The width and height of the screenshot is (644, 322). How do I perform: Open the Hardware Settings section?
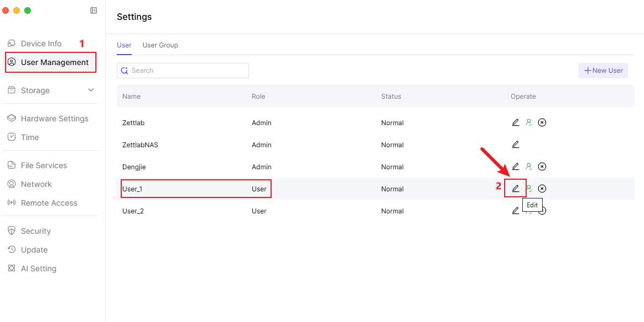point(54,119)
